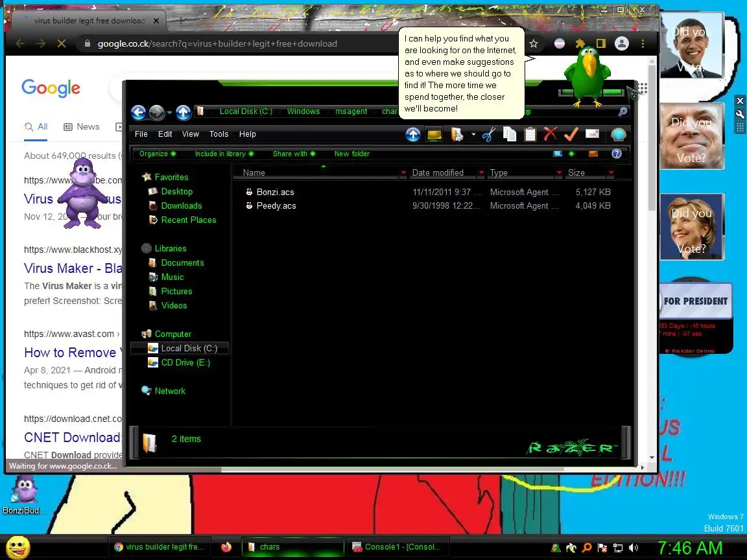Click the Firefox taskbar icon

[226, 547]
